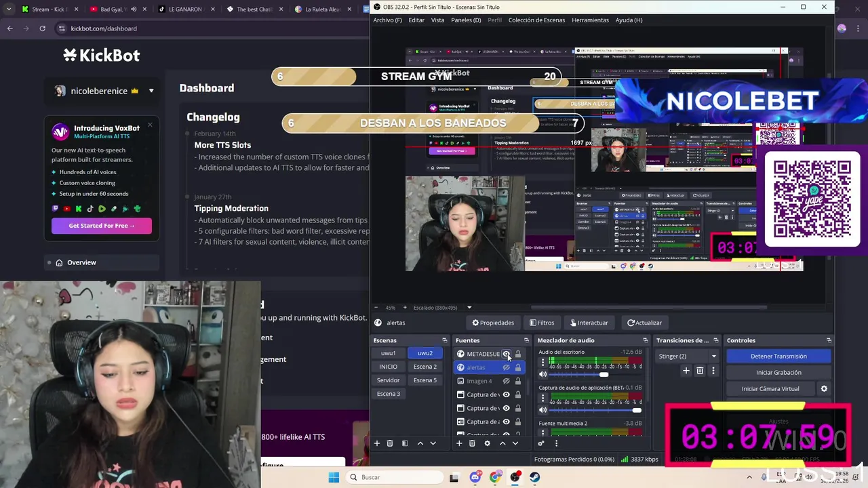868x488 pixels.
Task: Mute Captura de audio de aplicación speaker
Action: tap(542, 410)
